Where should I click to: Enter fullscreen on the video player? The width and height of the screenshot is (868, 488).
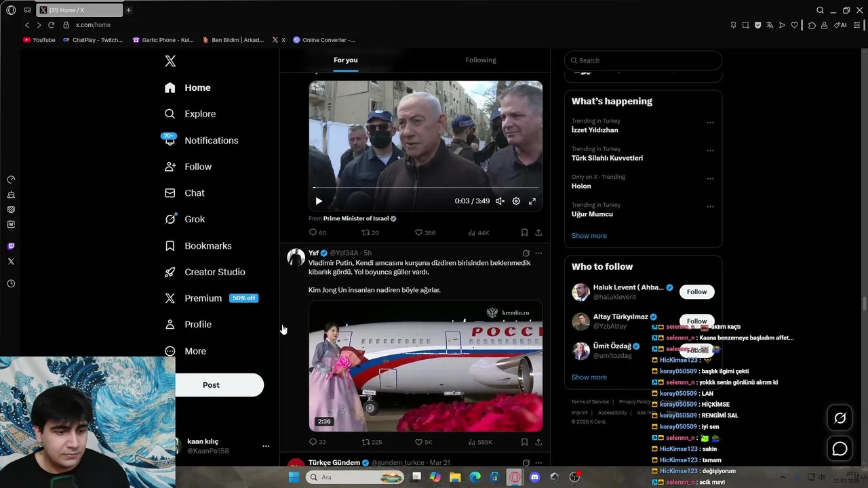click(x=532, y=201)
